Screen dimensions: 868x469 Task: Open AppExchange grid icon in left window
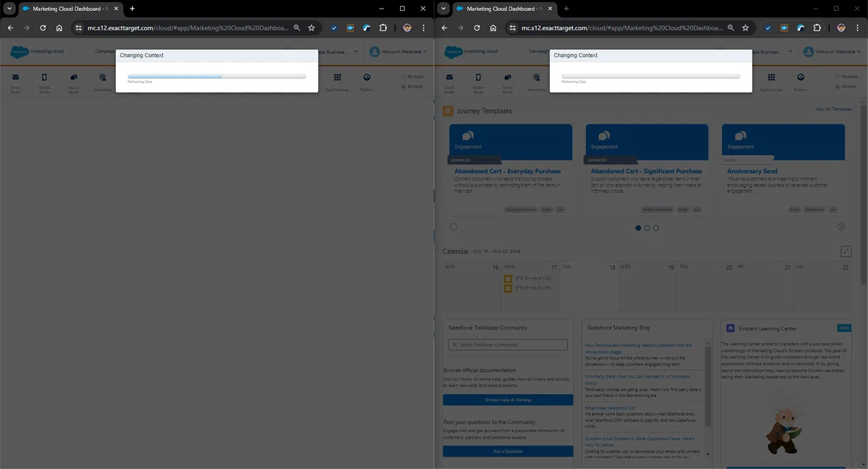[x=338, y=77]
